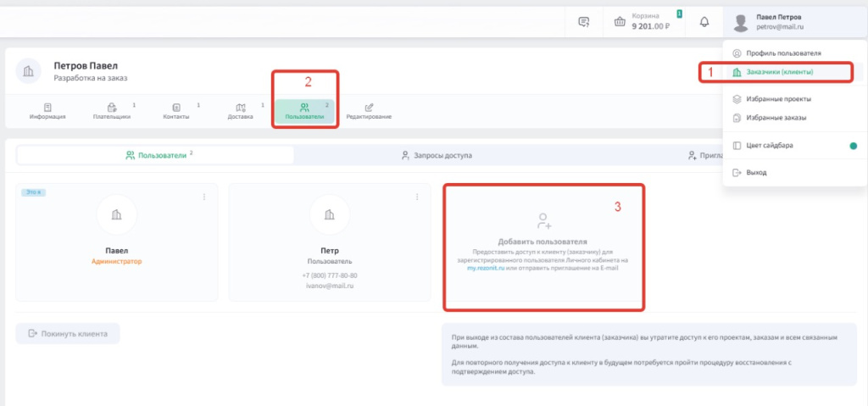
Task: Click the building avatar on Павел card
Action: [x=117, y=215]
